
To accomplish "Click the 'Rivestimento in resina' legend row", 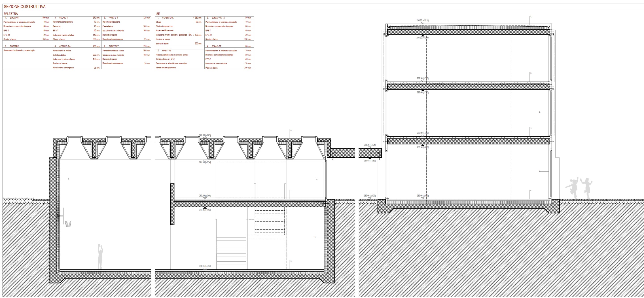I will [62, 51].
